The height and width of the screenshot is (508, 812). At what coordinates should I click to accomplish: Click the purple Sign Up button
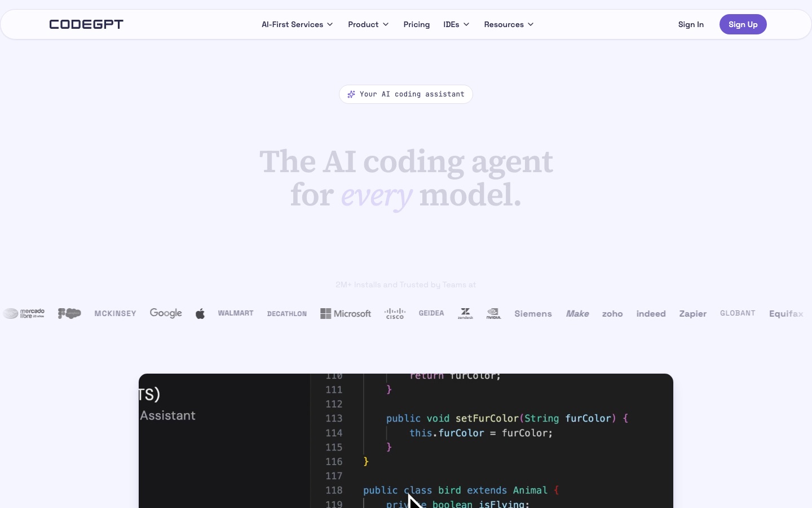[x=743, y=24]
